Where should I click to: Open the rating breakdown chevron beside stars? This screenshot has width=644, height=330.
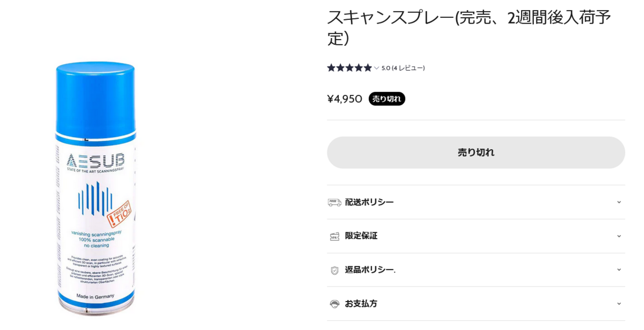pos(377,68)
